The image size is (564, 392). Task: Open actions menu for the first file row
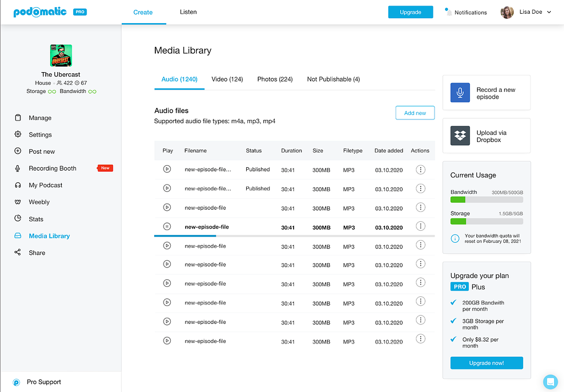pyautogui.click(x=420, y=170)
